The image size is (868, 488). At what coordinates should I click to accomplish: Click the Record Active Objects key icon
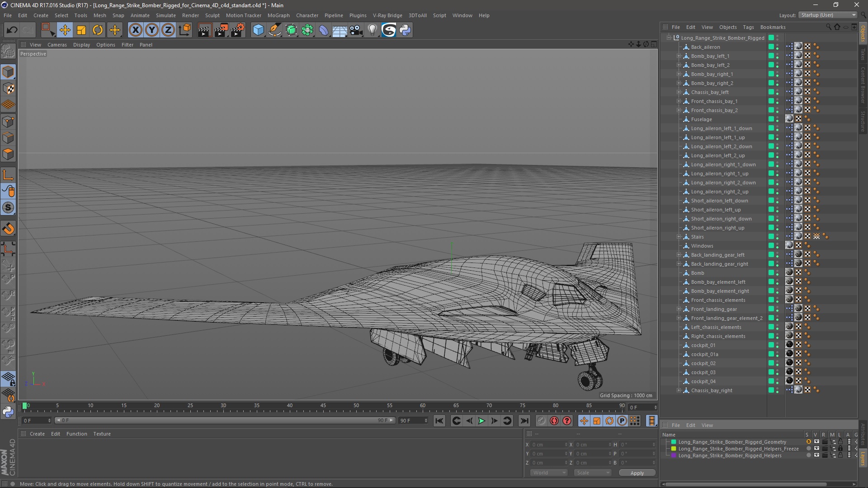click(x=541, y=421)
